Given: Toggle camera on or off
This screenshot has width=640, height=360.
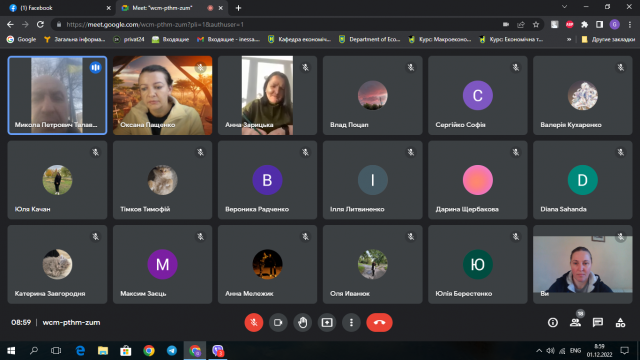Looking at the screenshot, I should (x=278, y=322).
